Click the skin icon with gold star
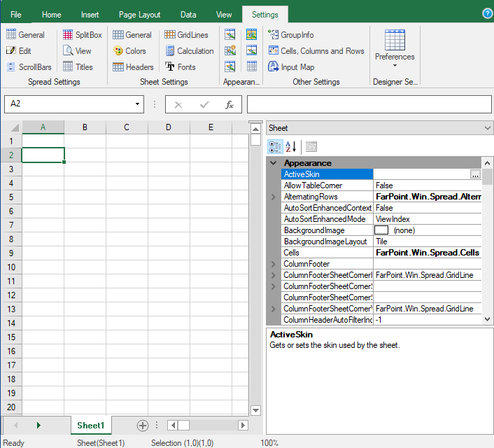 230,50
